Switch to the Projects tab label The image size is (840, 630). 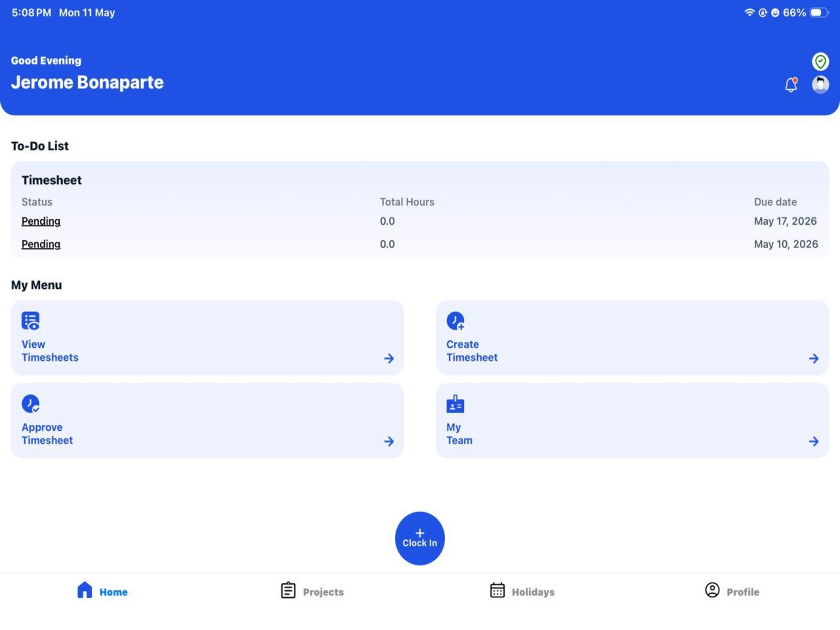coord(323,592)
